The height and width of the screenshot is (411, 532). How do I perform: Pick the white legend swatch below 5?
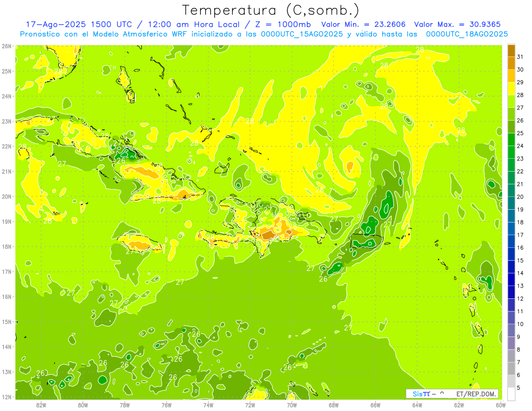pos(511,394)
